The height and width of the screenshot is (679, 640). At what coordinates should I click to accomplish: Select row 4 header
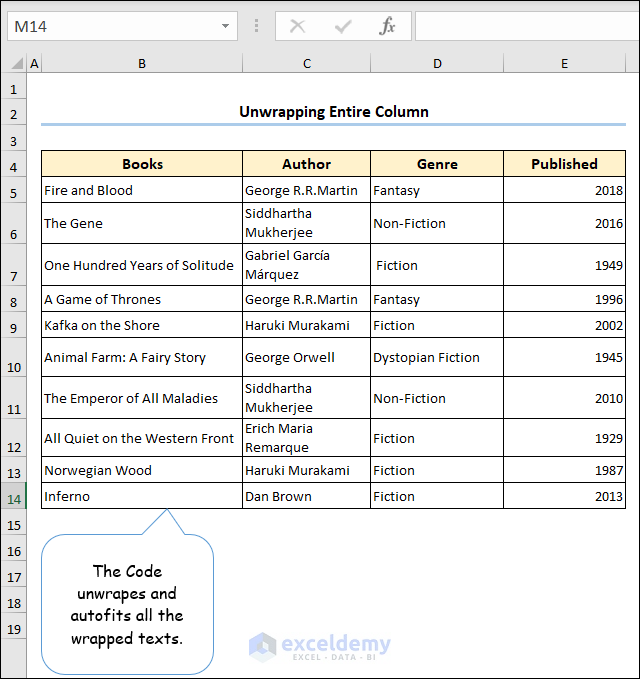pyautogui.click(x=13, y=164)
